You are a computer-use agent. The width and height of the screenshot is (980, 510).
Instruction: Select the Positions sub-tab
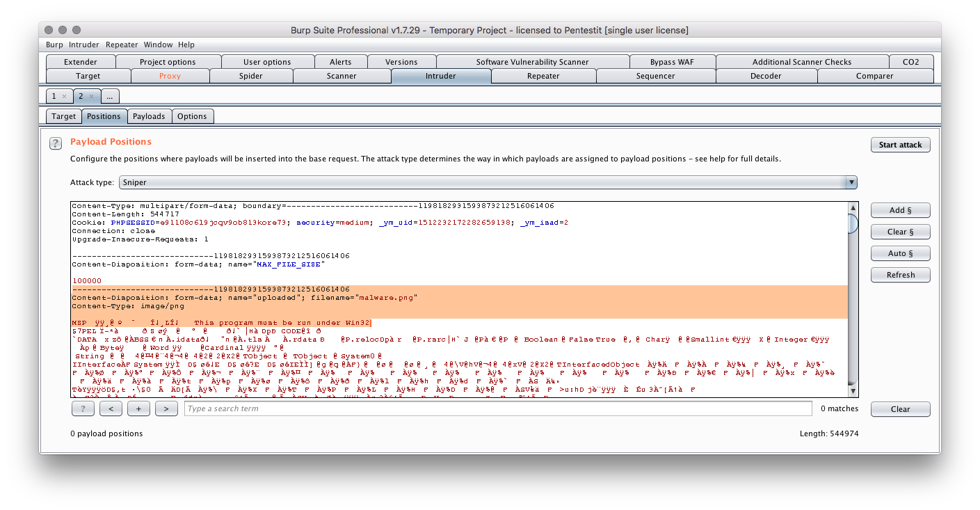[104, 116]
